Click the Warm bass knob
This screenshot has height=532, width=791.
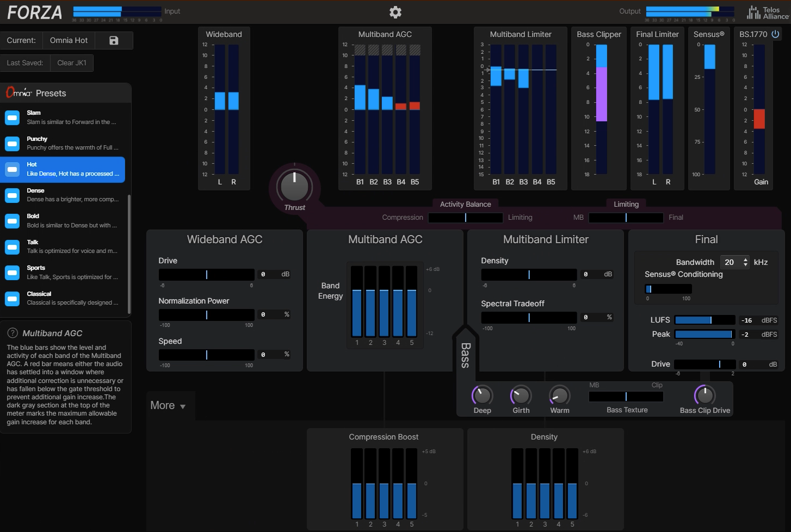click(559, 395)
